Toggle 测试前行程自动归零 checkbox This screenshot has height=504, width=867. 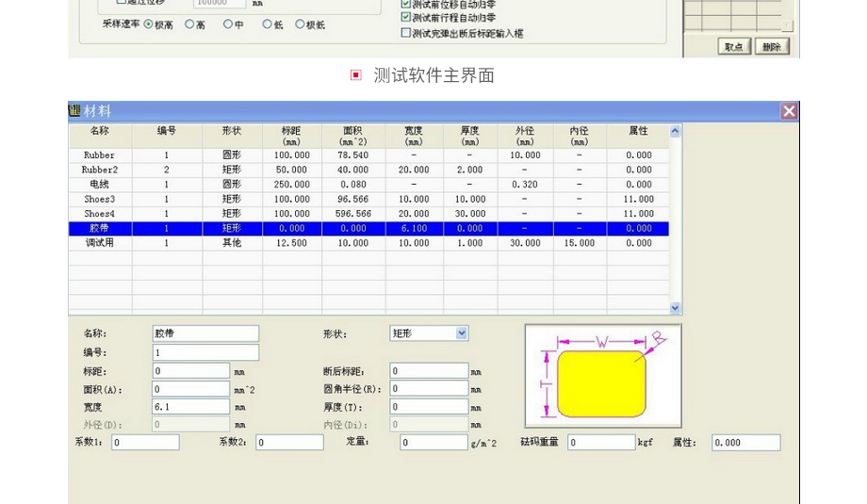(x=406, y=17)
